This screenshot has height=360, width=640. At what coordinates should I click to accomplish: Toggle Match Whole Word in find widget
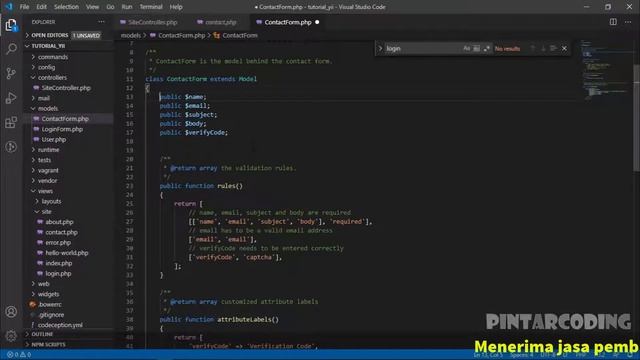pyautogui.click(x=476, y=49)
